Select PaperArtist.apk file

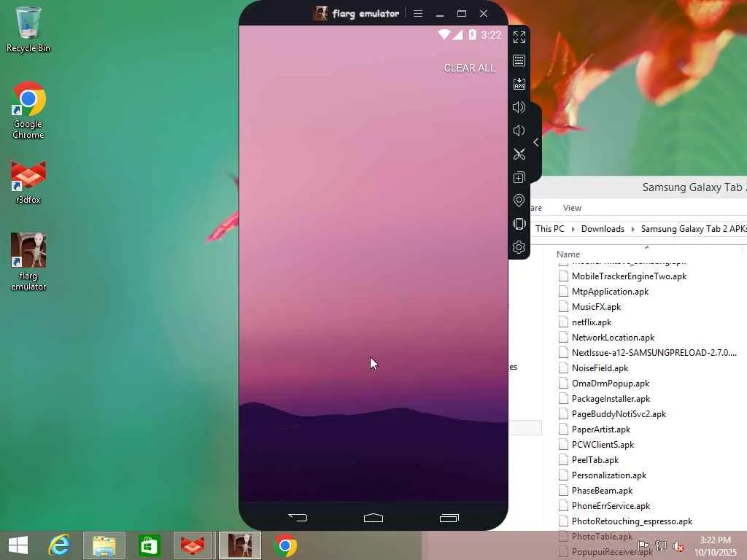[x=601, y=429]
